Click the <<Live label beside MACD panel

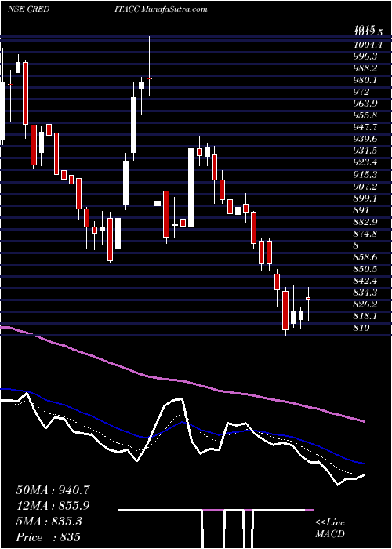(x=330, y=523)
